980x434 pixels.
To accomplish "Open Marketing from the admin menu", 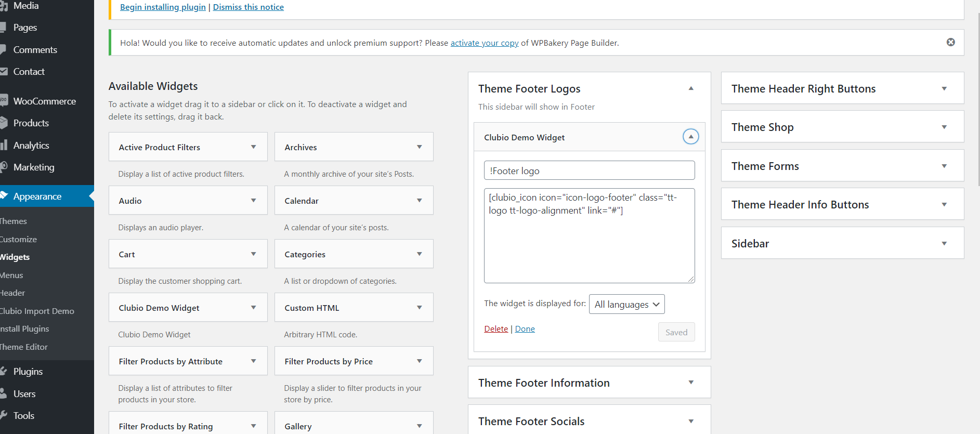I will click(x=34, y=167).
